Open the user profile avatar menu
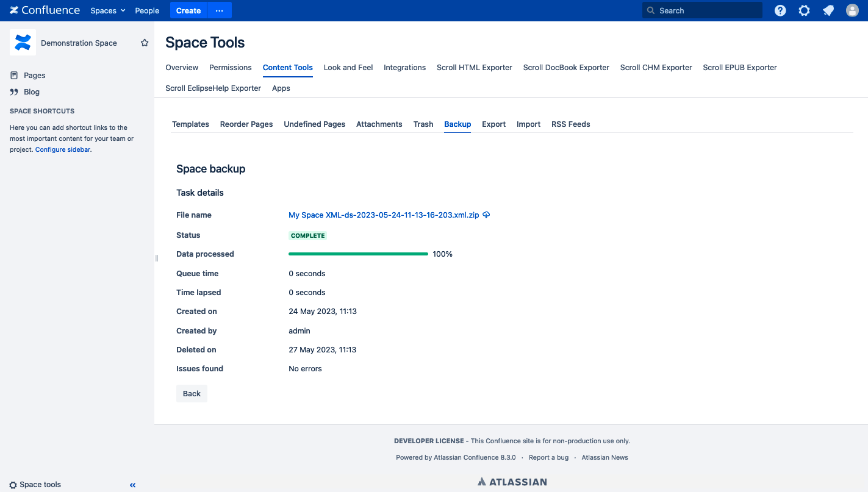 852,10
